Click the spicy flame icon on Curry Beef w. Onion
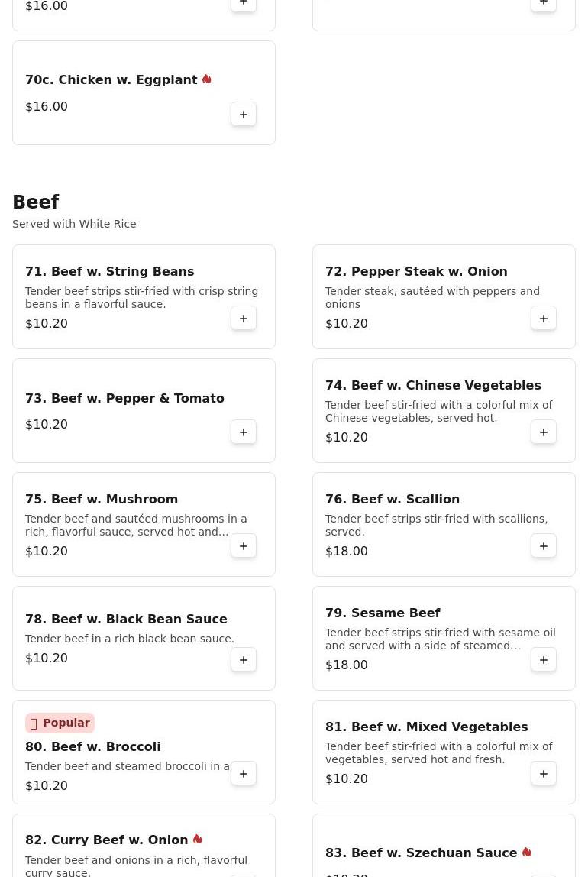The image size is (588, 877). coord(197,839)
